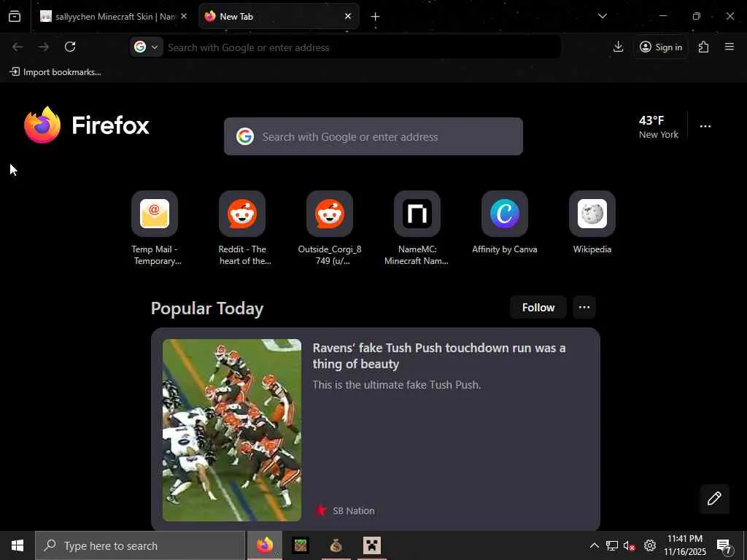Open the Creeper face taskbar app
The height and width of the screenshot is (560, 747).
pyautogui.click(x=371, y=545)
